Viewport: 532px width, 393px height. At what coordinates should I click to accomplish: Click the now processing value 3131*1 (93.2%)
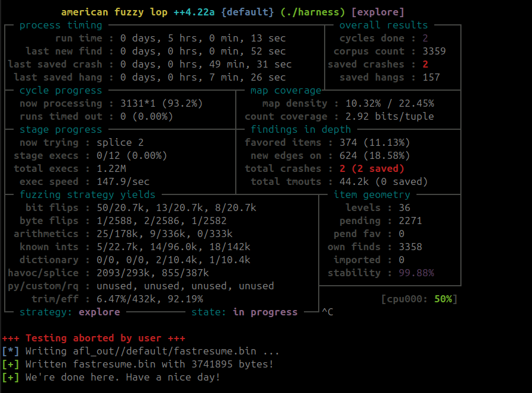(x=162, y=104)
